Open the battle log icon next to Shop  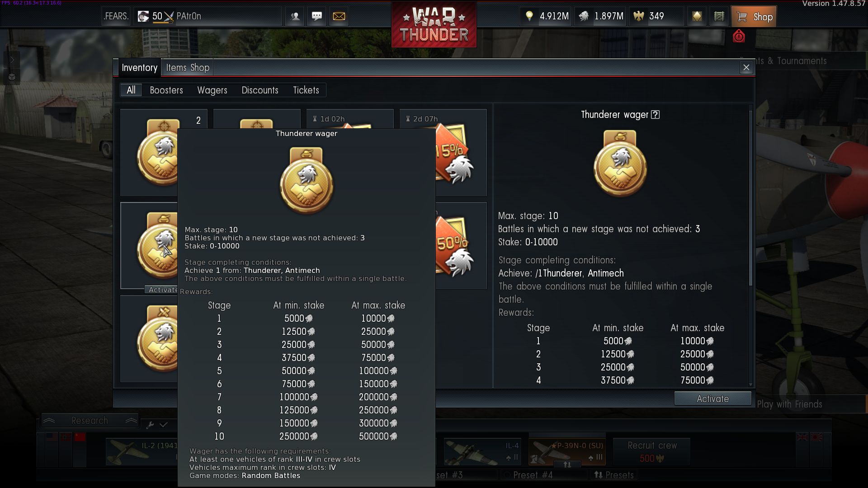point(719,17)
